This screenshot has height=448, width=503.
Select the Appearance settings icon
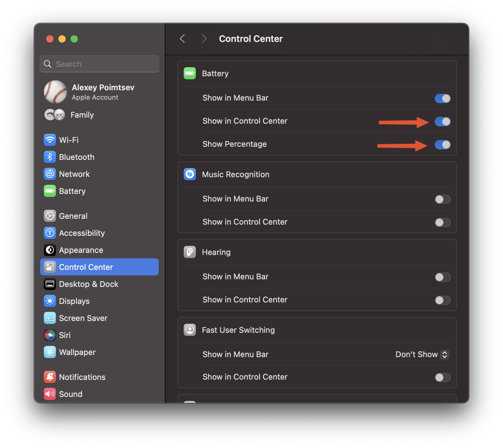(50, 250)
